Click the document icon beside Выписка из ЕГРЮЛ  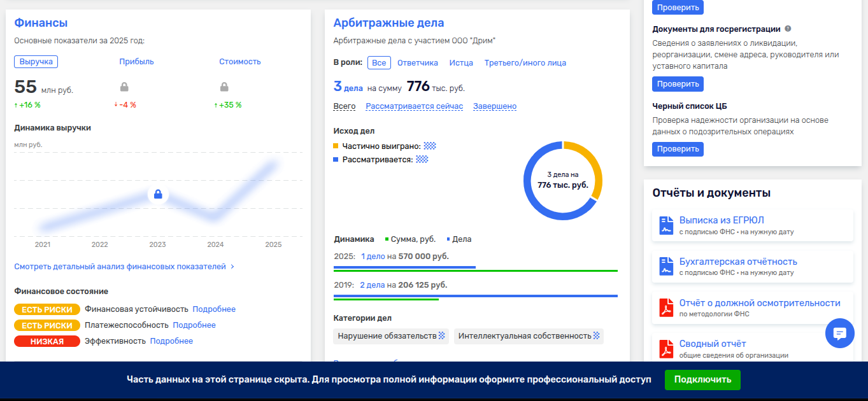tap(666, 225)
